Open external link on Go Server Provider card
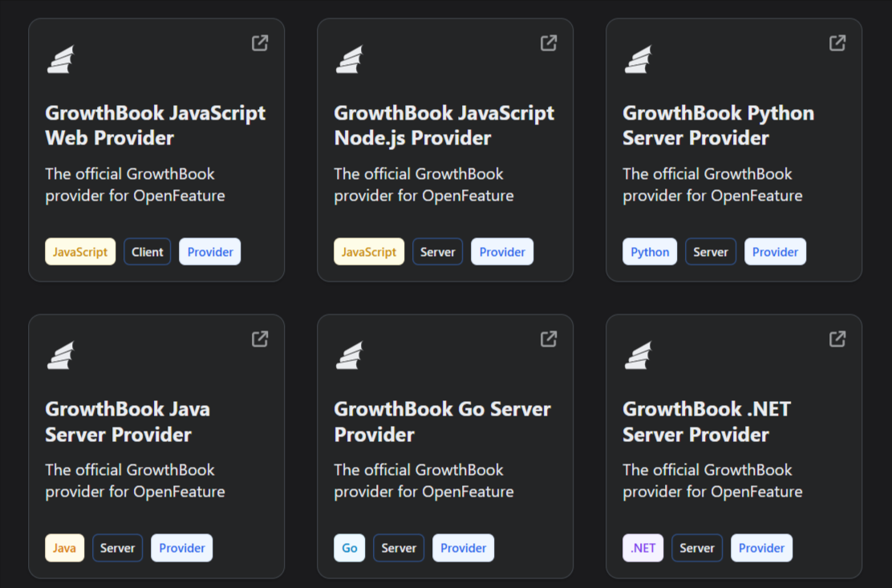The image size is (892, 588). [549, 339]
